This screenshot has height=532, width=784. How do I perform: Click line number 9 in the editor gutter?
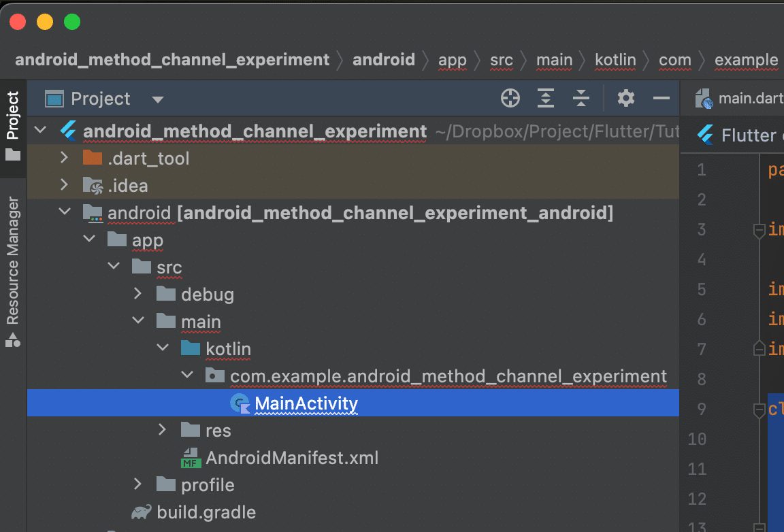pos(701,409)
